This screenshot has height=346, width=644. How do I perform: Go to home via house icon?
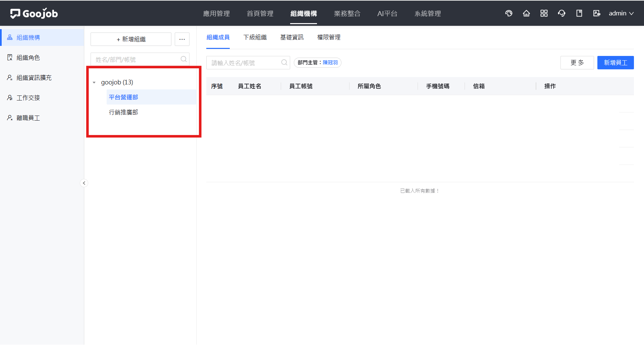(x=526, y=13)
